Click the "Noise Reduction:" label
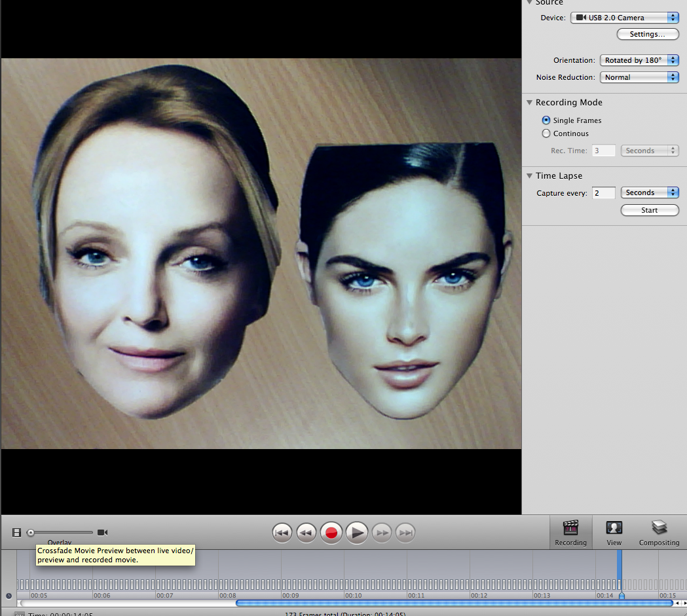 pos(566,77)
